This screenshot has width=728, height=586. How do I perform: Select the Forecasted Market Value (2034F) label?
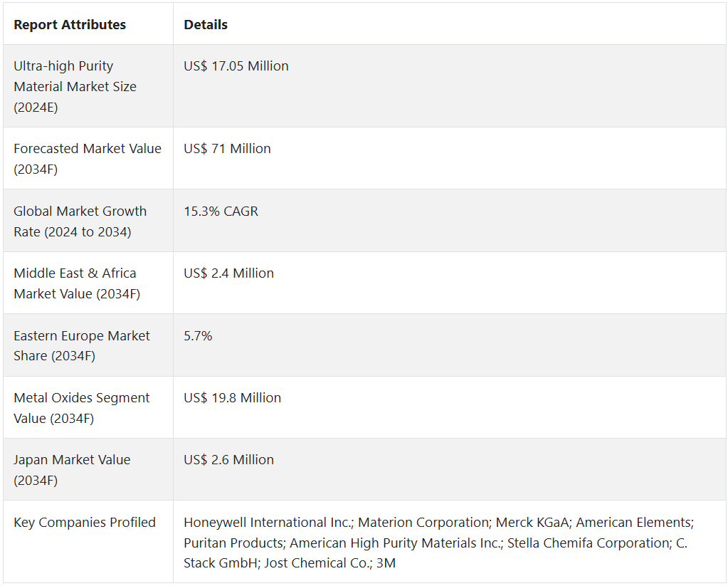click(87, 159)
